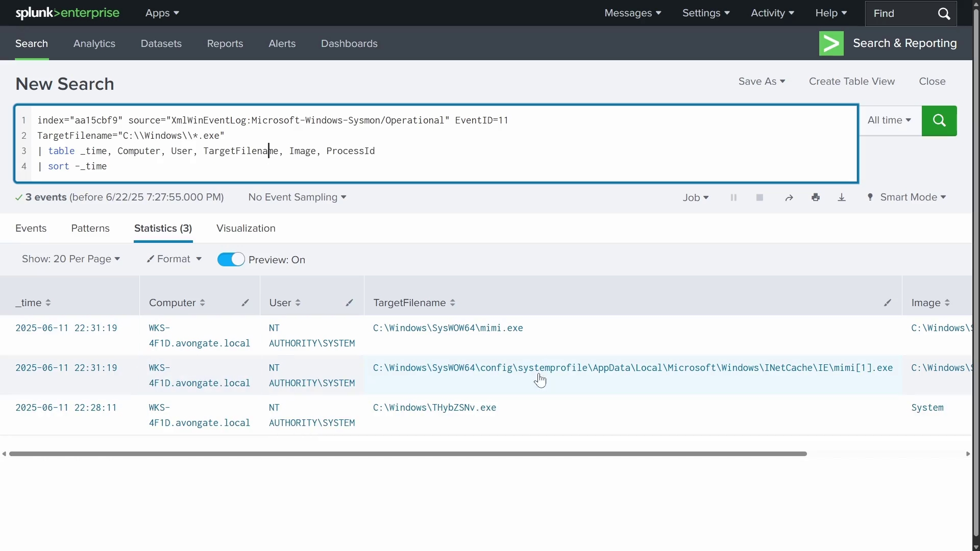Switch to the Visualization tab
The image size is (980, 551).
(x=246, y=229)
